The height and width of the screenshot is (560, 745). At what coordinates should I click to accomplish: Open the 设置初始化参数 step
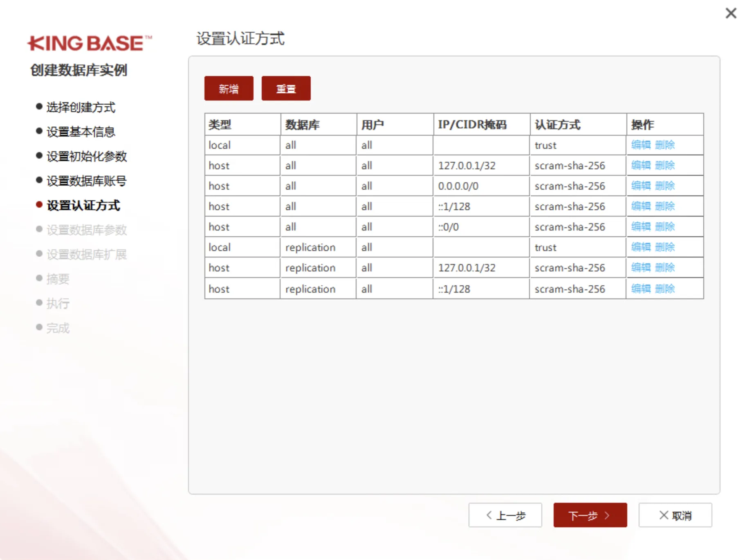click(x=86, y=157)
